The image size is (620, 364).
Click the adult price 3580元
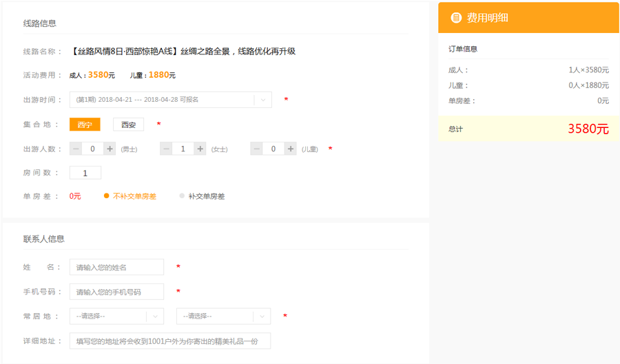coord(102,74)
